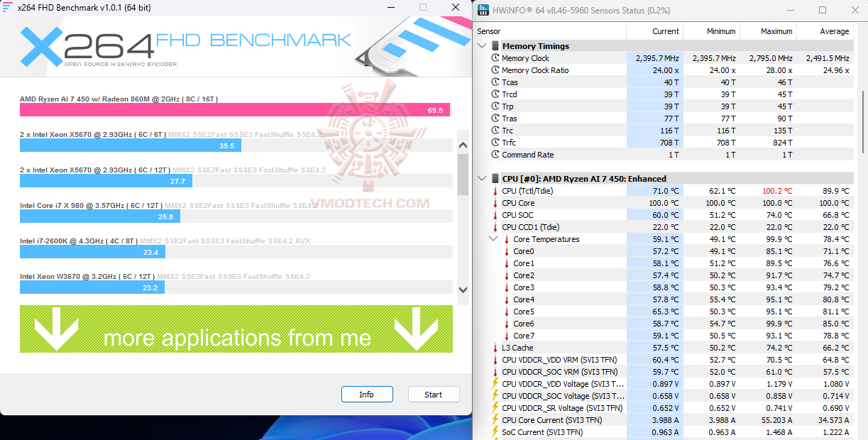
Task: Click the clock icon beside Trcd
Action: (x=495, y=94)
